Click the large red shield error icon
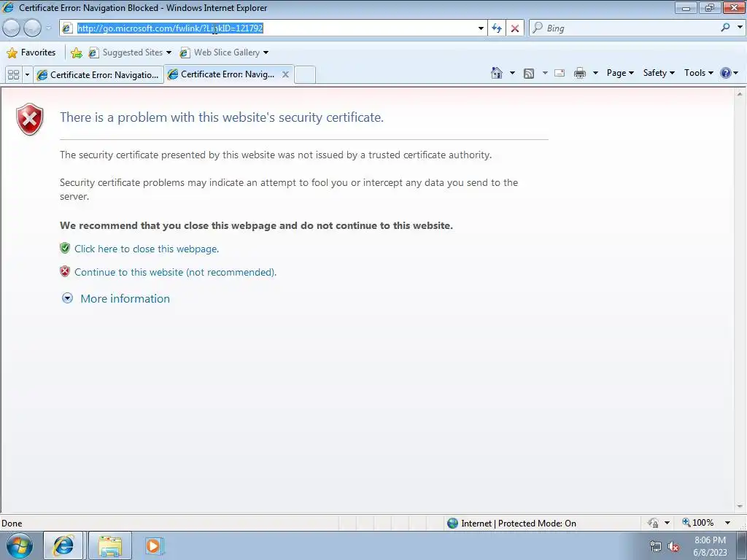Screen dimensions: 747x560 pyautogui.click(x=29, y=119)
